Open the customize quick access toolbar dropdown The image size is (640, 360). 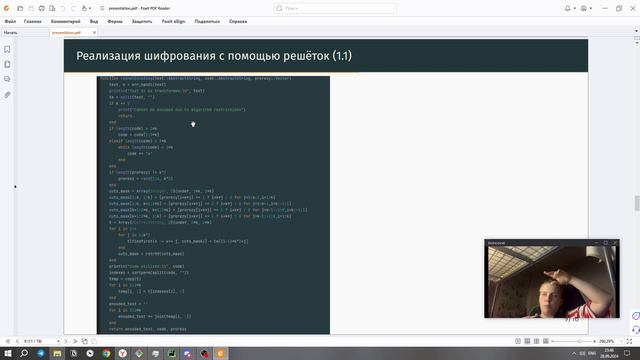(x=102, y=8)
